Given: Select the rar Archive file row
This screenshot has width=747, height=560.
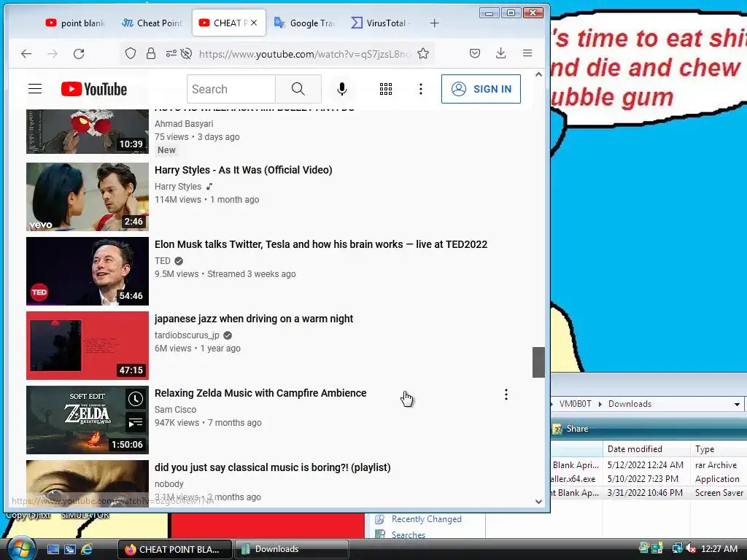Looking at the screenshot, I should [x=649, y=464].
